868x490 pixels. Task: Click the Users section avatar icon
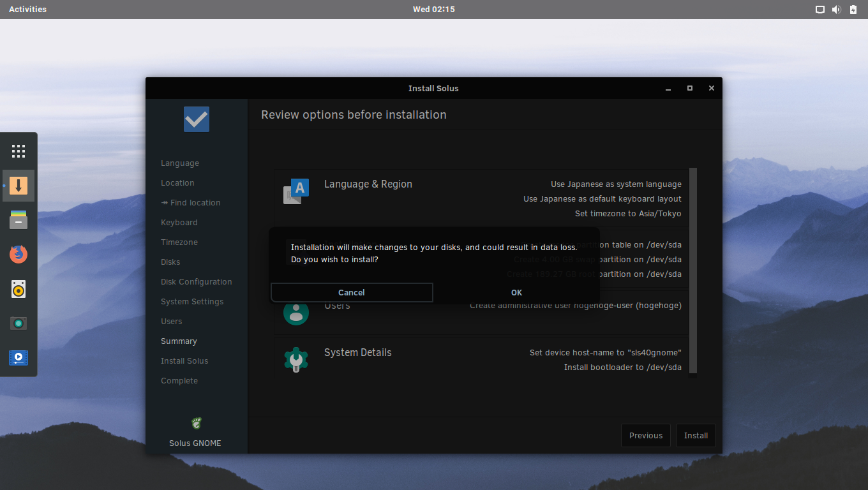point(296,313)
